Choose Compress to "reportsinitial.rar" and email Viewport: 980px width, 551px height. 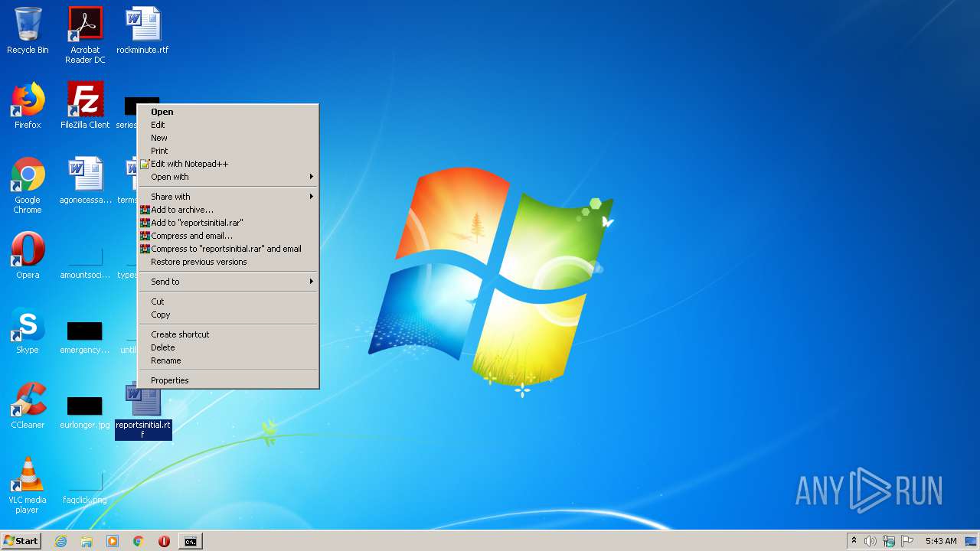[x=228, y=249]
